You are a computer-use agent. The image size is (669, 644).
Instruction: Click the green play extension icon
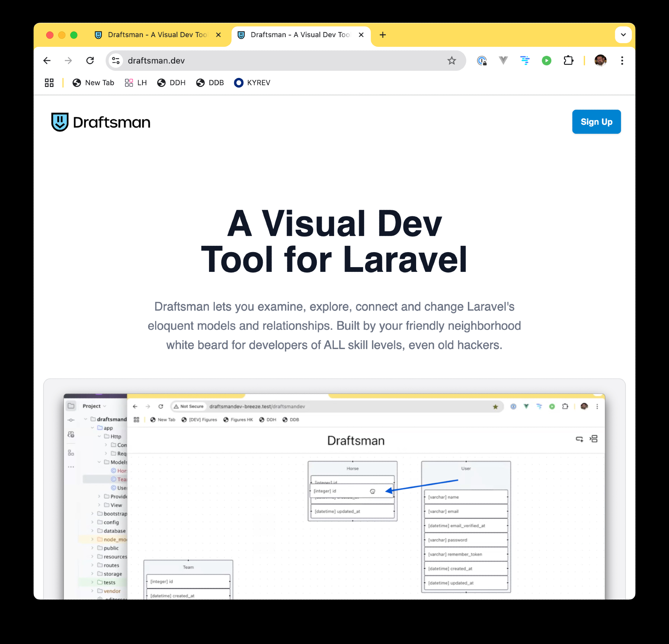547,61
